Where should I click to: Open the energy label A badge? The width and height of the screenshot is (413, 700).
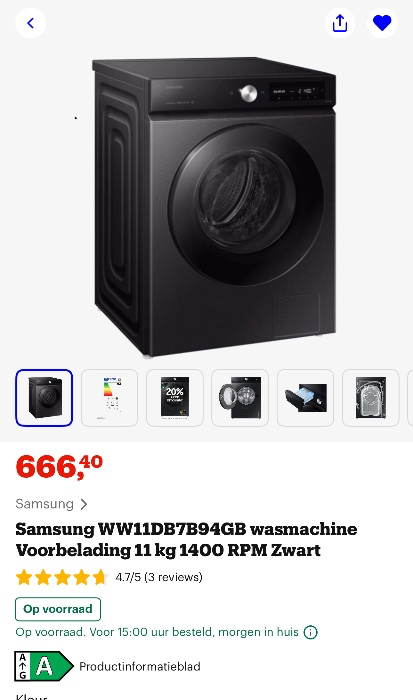click(x=44, y=666)
